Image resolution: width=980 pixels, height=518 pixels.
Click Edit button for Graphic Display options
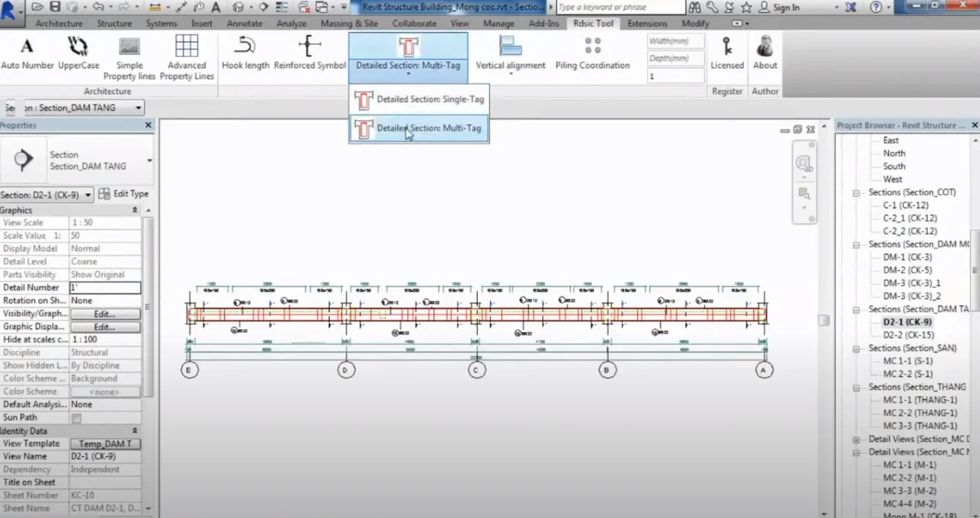(x=105, y=327)
